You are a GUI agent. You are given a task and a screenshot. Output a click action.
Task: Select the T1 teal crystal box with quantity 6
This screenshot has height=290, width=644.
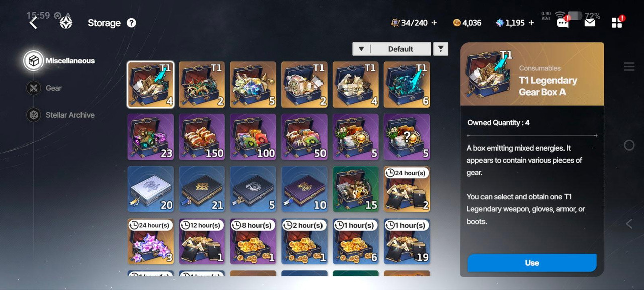pos(407,85)
